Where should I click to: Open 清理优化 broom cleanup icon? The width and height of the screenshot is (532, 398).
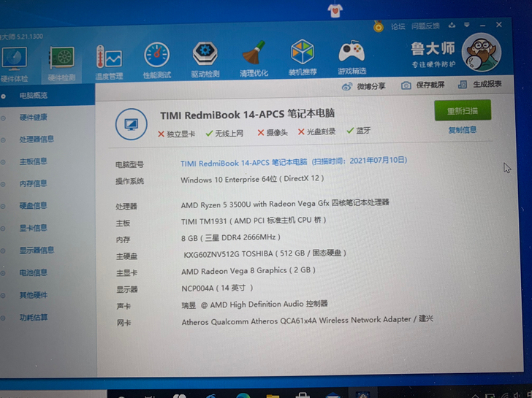pyautogui.click(x=254, y=59)
